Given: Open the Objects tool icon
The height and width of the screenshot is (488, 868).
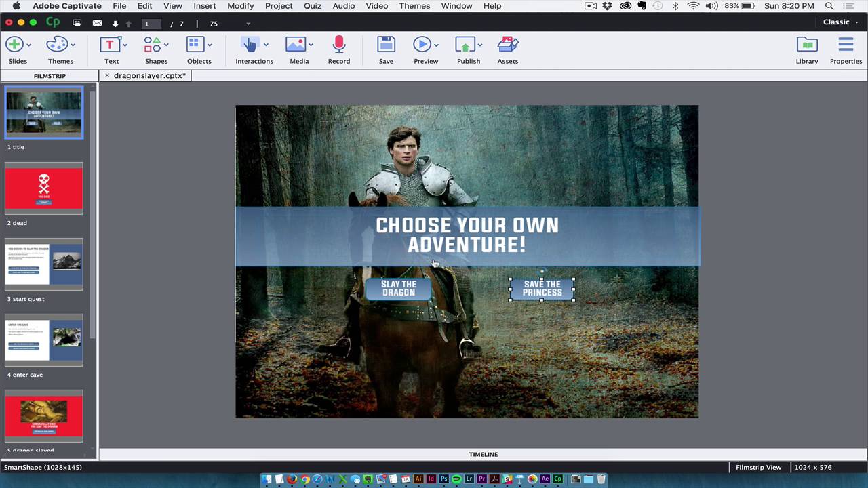Looking at the screenshot, I should coord(195,45).
